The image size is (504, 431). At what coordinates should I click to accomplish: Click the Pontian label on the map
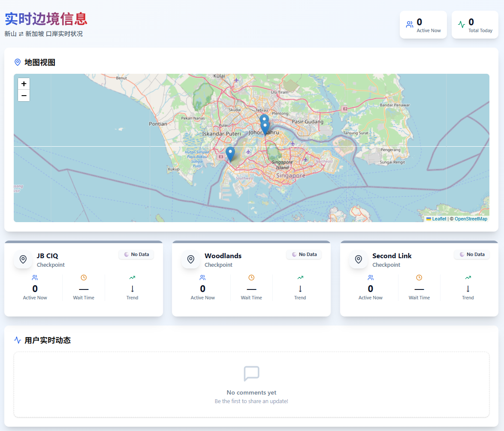158,124
